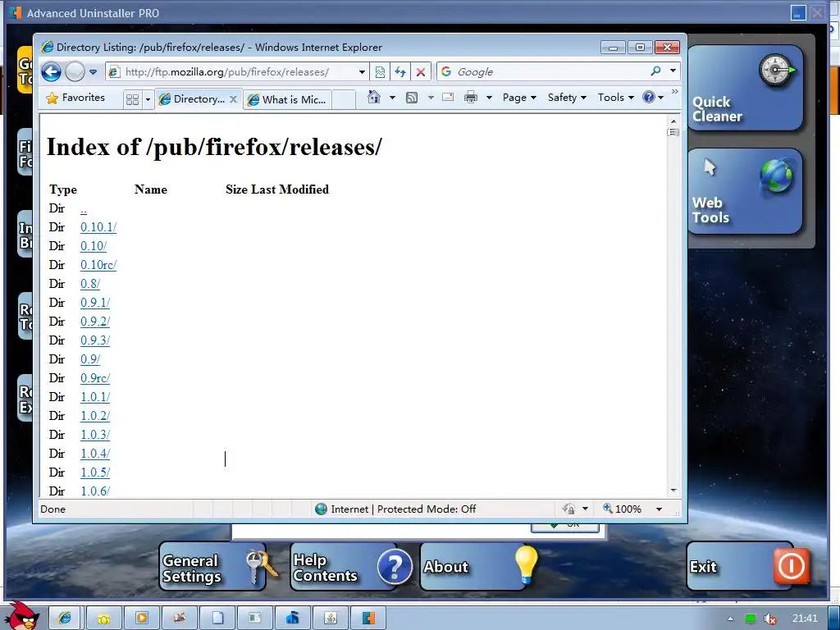Expand the Home button dropdown arrow
The width and height of the screenshot is (840, 630).
click(392, 98)
